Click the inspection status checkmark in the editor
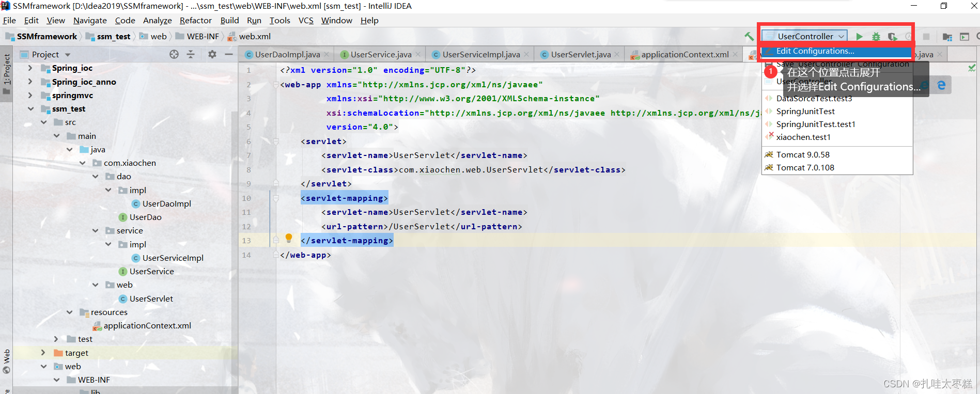Viewport: 980px width, 394px height. tap(972, 68)
